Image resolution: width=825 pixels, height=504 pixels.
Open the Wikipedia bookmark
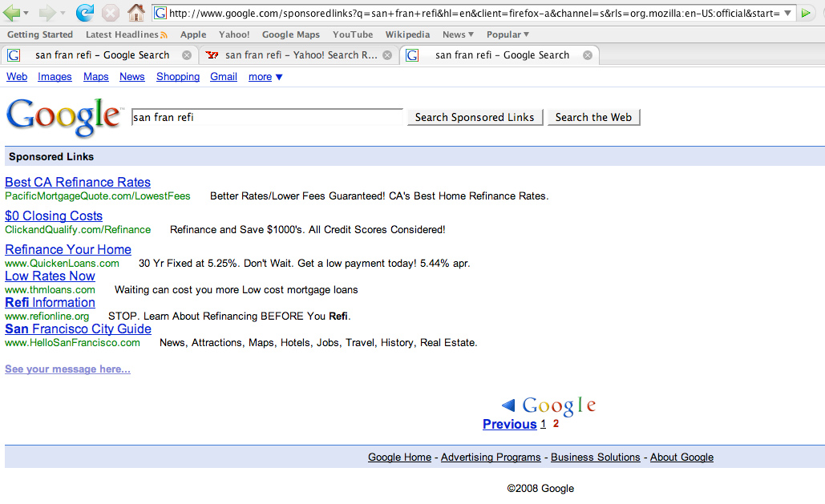click(407, 34)
